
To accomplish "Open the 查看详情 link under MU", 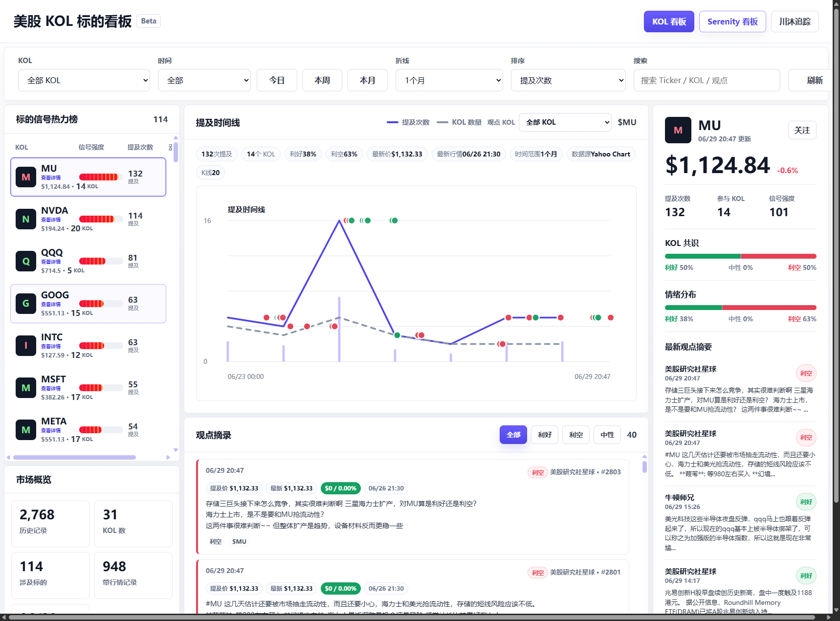I will point(51,178).
